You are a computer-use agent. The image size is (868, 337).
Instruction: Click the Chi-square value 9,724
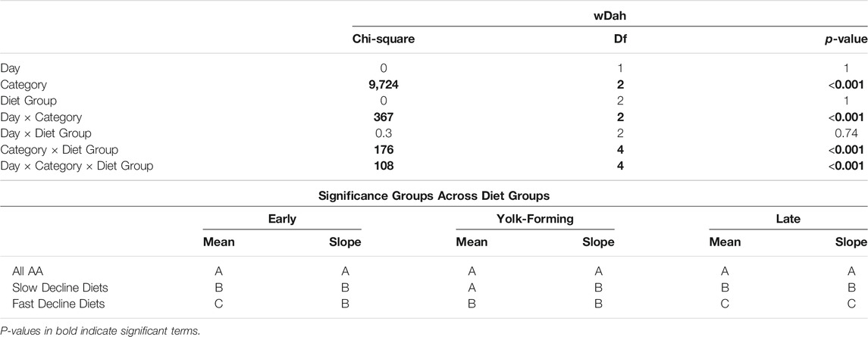[x=380, y=85]
